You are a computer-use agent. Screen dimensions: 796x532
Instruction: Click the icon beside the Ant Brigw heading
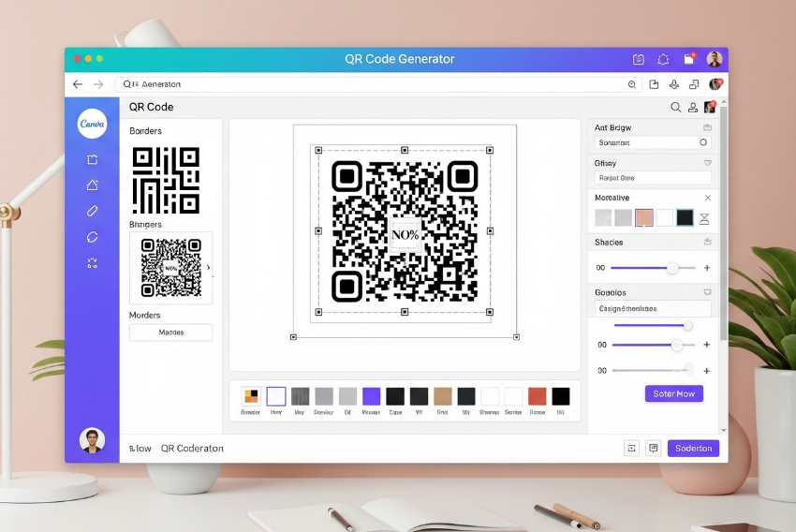click(707, 127)
